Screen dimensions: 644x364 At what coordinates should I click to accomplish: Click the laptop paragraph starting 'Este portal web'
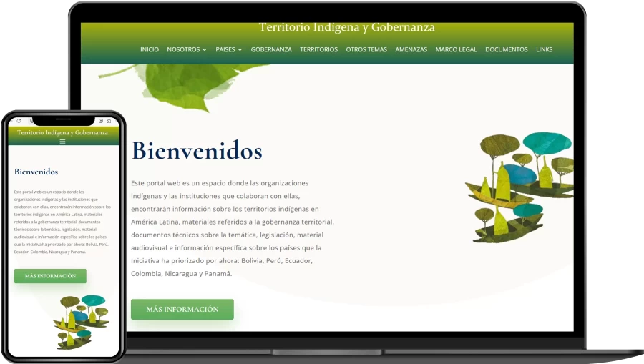[x=233, y=228]
